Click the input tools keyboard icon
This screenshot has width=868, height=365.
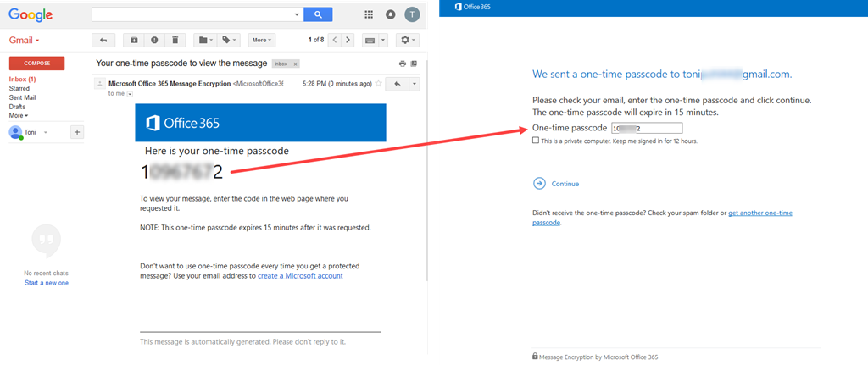[370, 40]
